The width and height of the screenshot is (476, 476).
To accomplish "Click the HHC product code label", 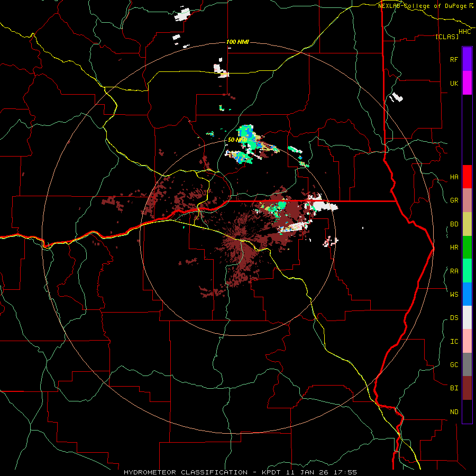I will pyautogui.click(x=465, y=32).
